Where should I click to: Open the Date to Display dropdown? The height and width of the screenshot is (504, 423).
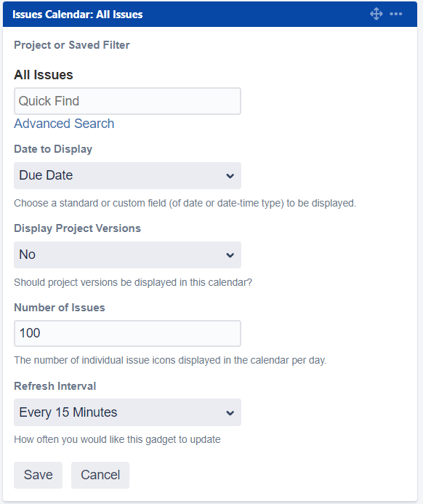point(127,175)
